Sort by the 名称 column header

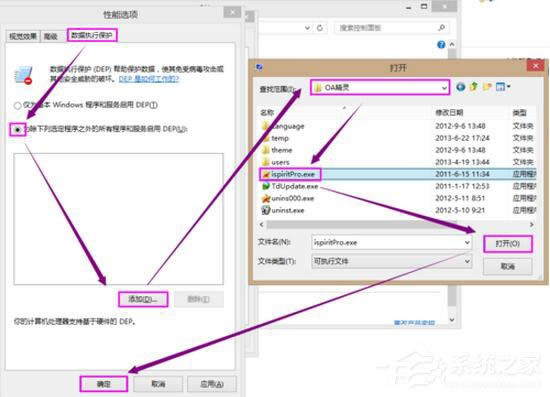267,113
